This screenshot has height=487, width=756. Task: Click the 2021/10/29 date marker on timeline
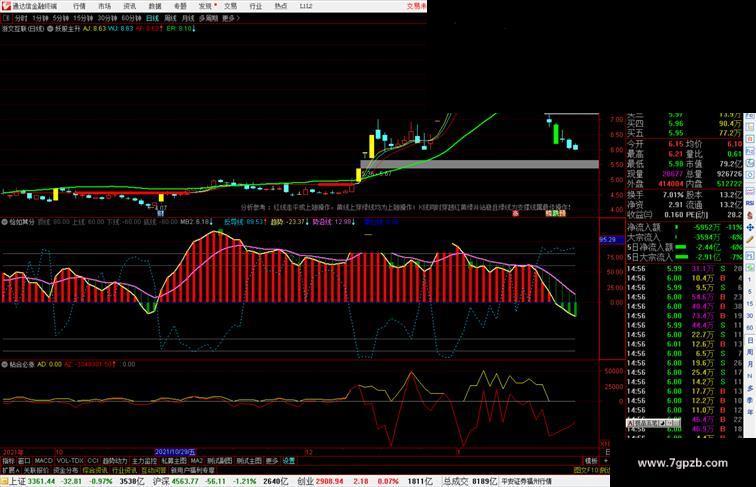175,452
